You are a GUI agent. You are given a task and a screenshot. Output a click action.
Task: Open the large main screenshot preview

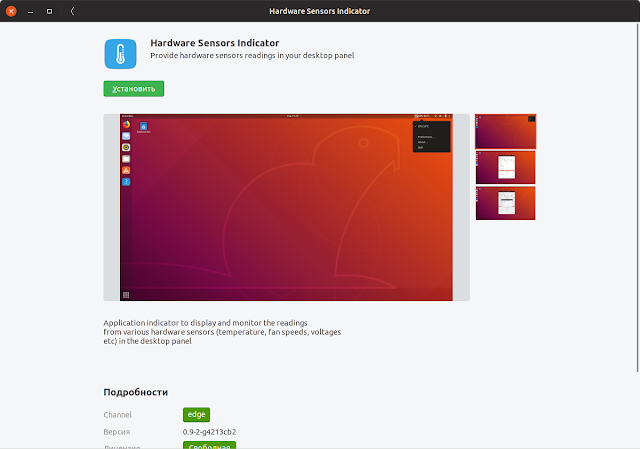tap(286, 207)
